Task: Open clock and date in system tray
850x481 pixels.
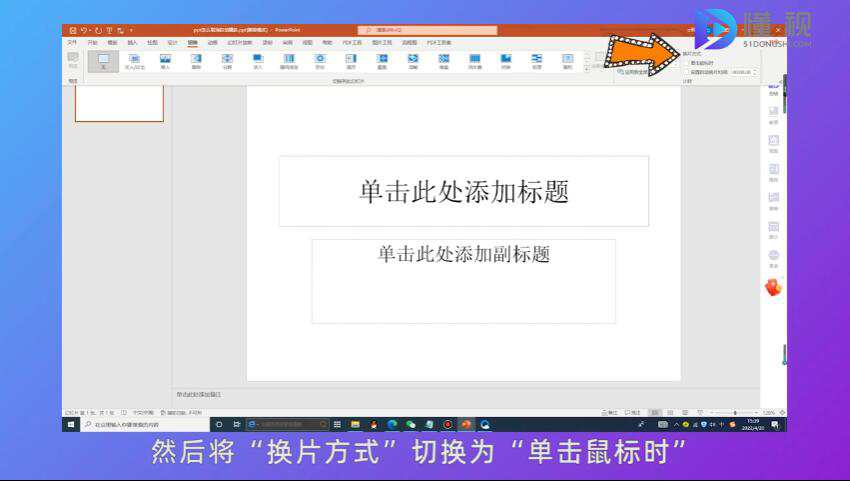Action: point(753,424)
